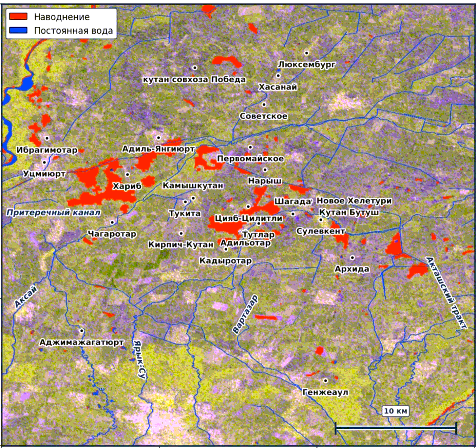This screenshot has width=476, height=448.
Task: Click the Шагада label
Action: 293,201
